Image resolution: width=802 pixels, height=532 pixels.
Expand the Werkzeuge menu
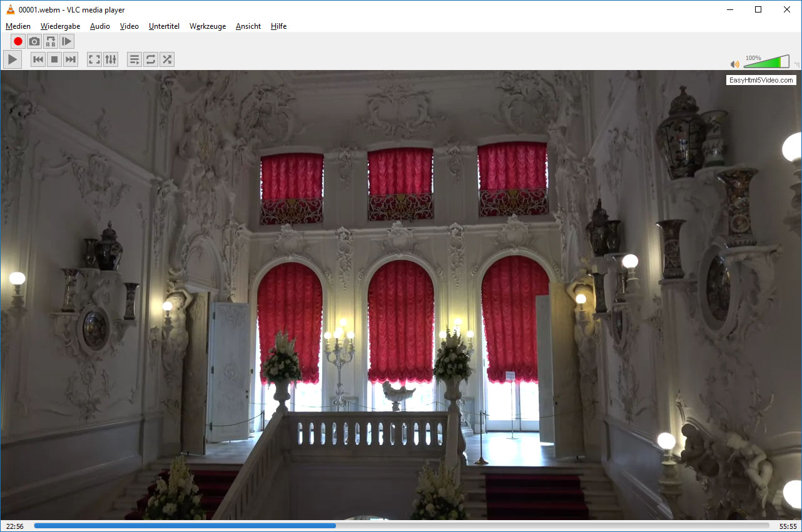208,26
